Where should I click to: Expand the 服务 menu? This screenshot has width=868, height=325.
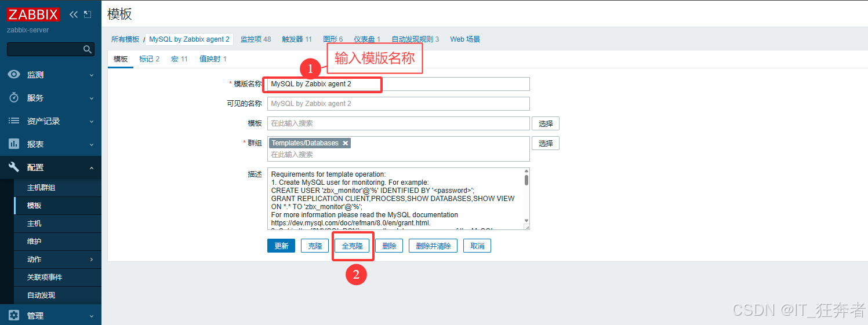[91, 98]
